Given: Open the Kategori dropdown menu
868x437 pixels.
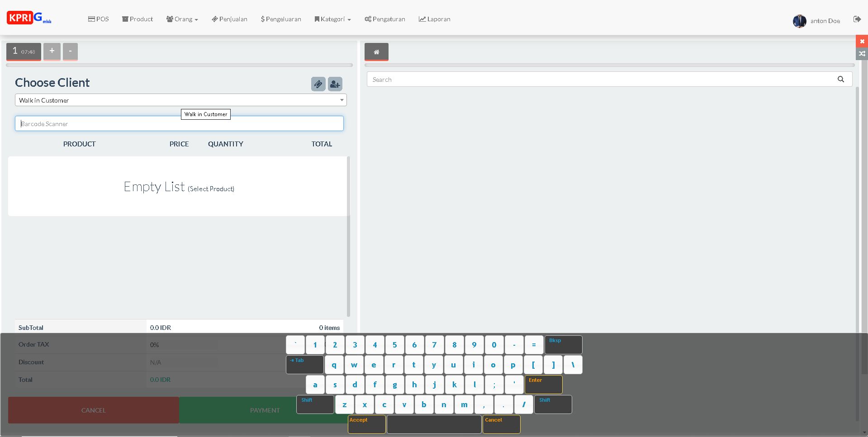Looking at the screenshot, I should coord(333,19).
